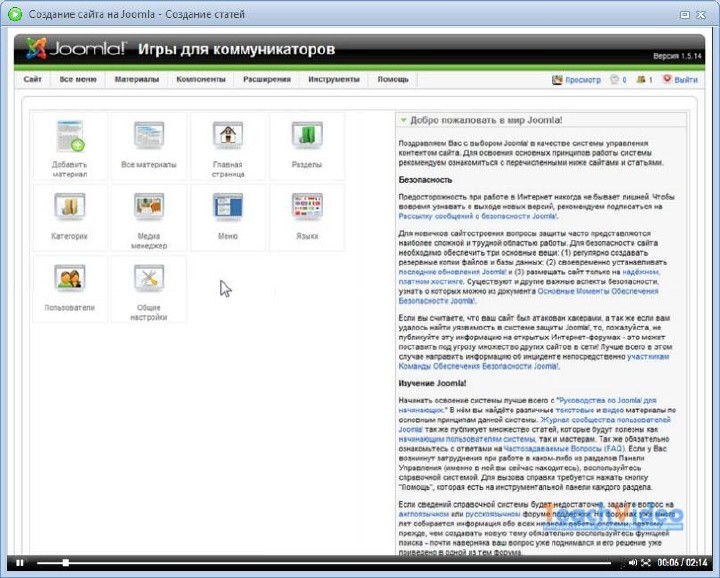The height and width of the screenshot is (578, 720).
Task: Click the Выйти logout icon
Action: (667, 79)
